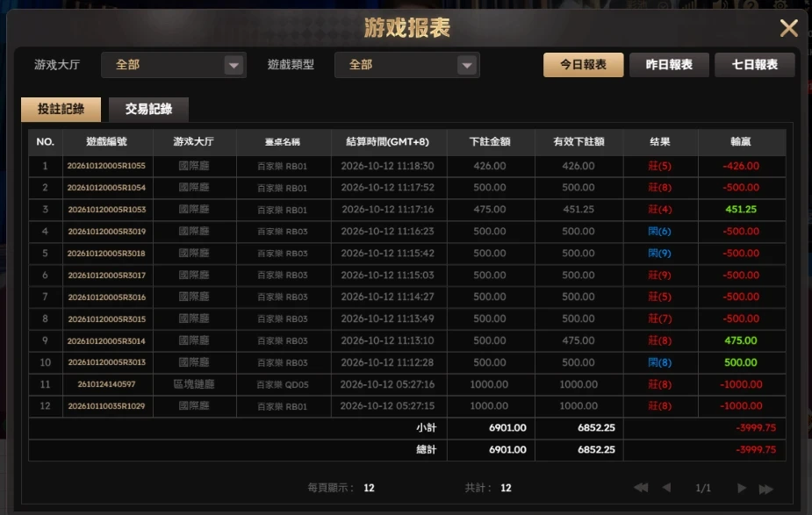Viewport: 812px width, 515px height.
Task: Click the 輸贏 column header
Action: [741, 142]
